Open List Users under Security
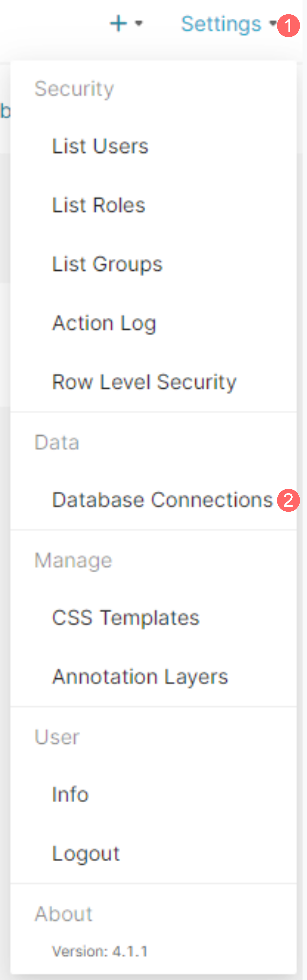307x980 pixels. [100, 146]
